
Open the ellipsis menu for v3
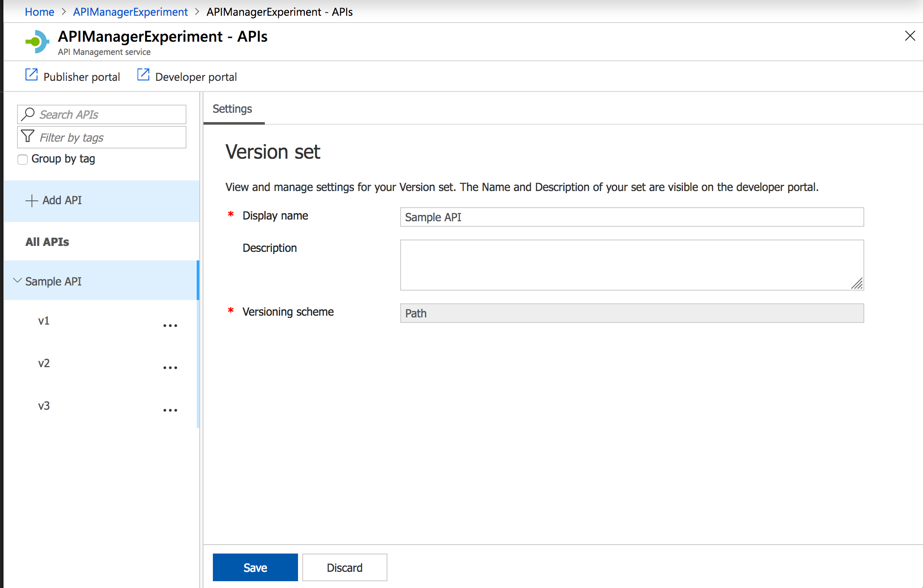tap(170, 410)
